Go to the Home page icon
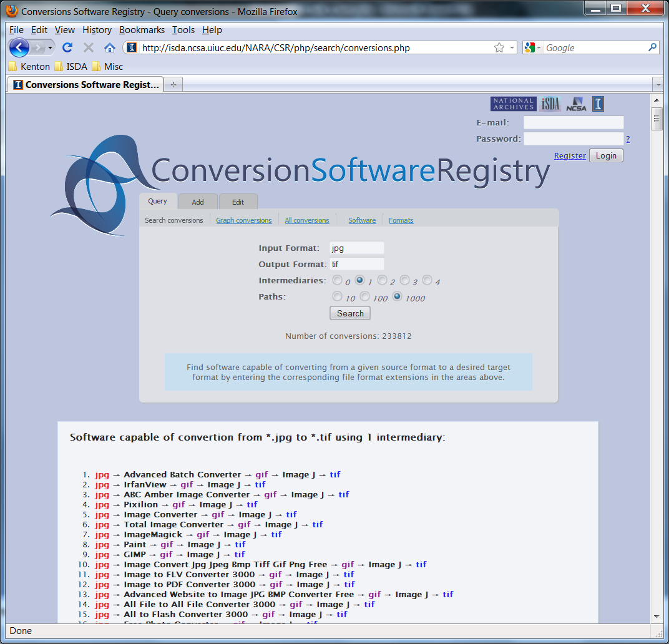The height and width of the screenshot is (644, 669). click(x=110, y=47)
